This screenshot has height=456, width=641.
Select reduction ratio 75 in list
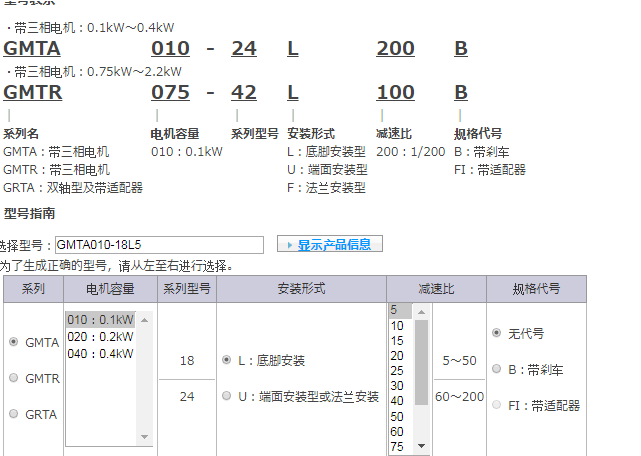[x=397, y=446]
